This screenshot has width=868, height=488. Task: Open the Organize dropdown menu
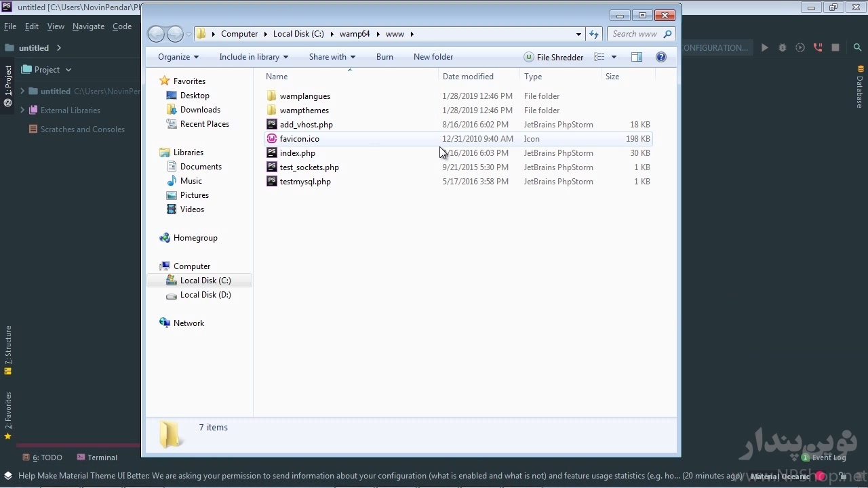178,57
